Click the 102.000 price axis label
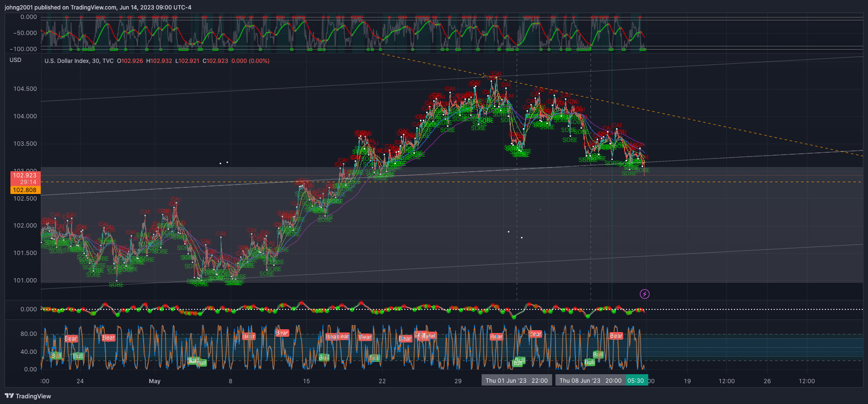The width and height of the screenshot is (868, 404). click(25, 226)
